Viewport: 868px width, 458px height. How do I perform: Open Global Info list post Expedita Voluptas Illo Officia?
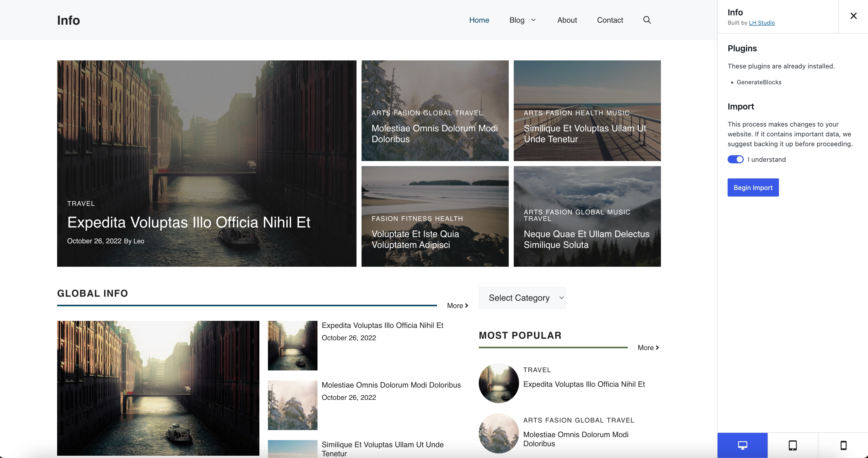382,325
